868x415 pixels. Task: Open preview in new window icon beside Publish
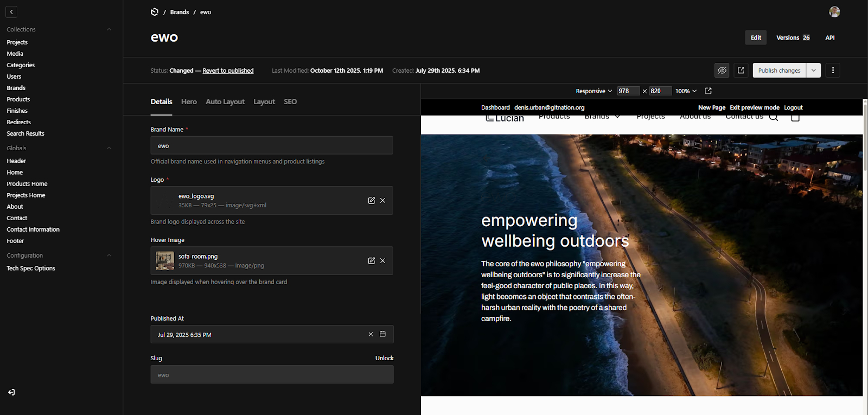(741, 71)
